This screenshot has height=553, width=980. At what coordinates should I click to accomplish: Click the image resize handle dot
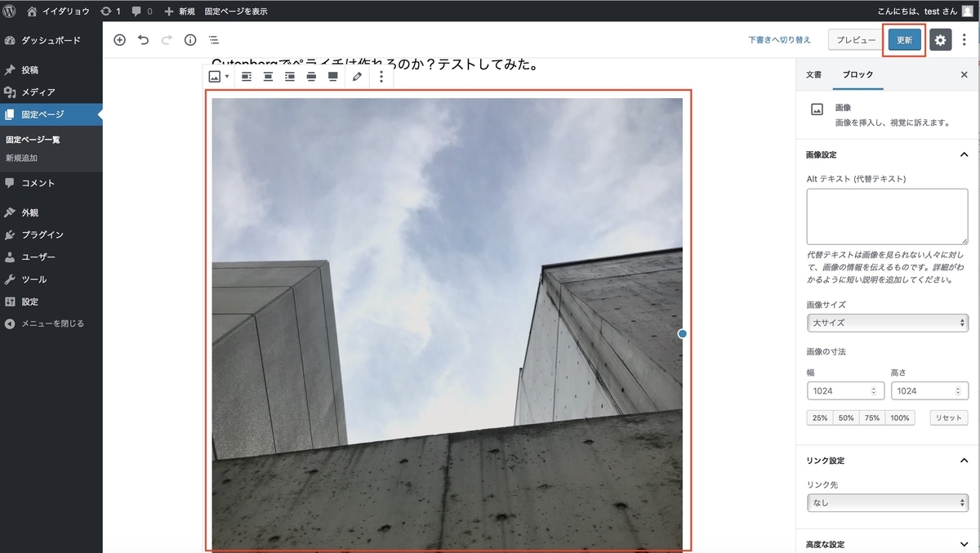pyautogui.click(x=683, y=333)
